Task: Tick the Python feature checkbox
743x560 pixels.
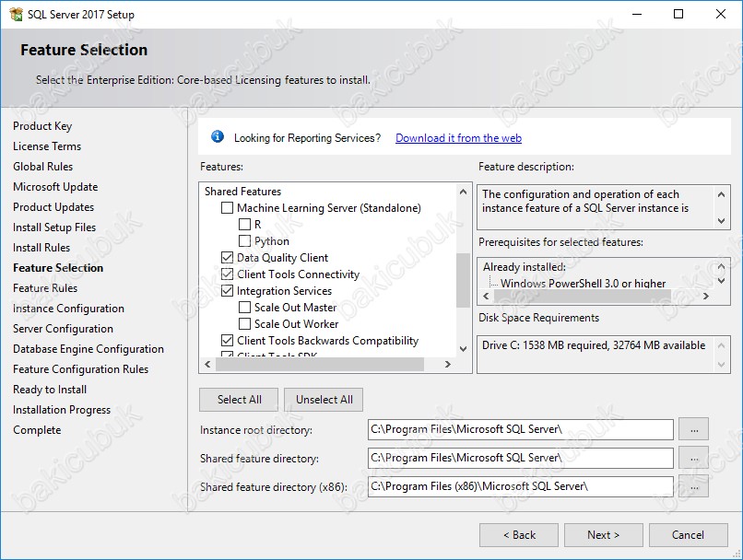Action: 244,241
